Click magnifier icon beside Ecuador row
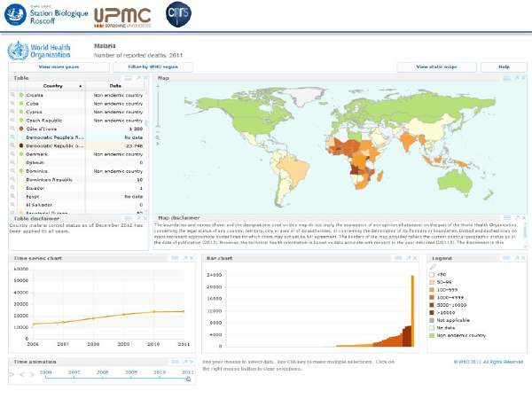 coord(12,188)
